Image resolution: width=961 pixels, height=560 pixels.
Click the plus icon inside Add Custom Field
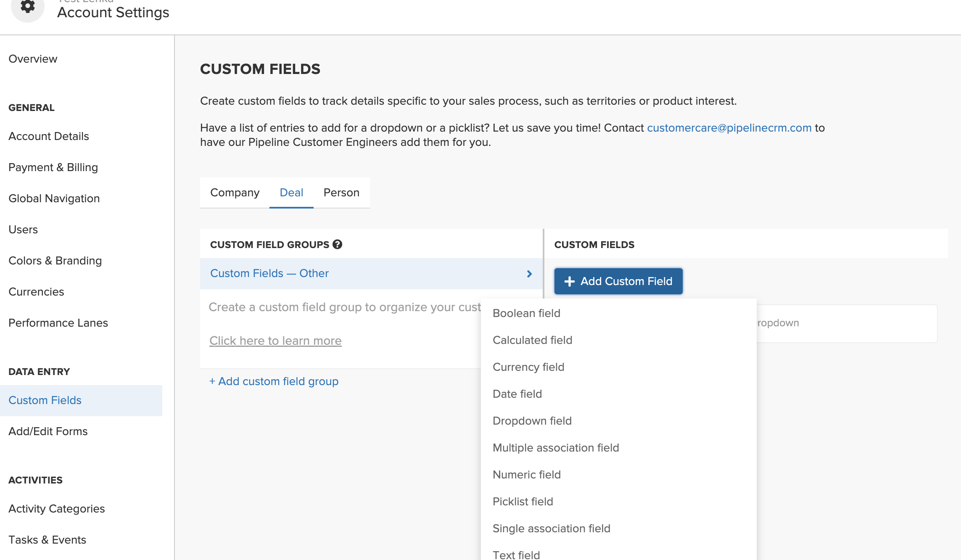pyautogui.click(x=570, y=281)
